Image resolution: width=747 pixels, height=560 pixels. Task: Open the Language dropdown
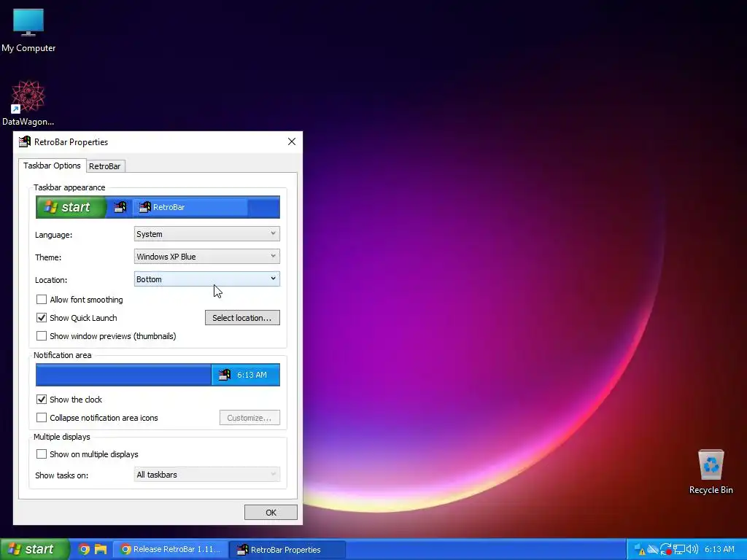click(x=206, y=234)
